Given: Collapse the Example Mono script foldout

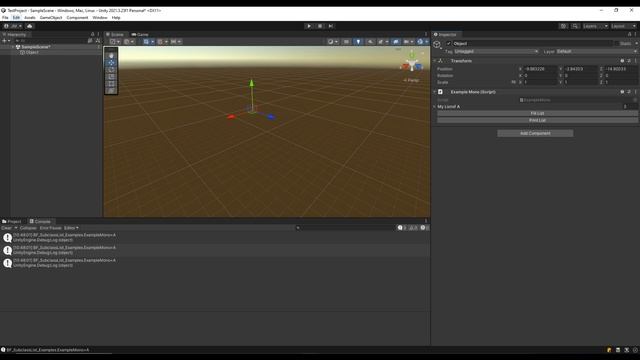Looking at the screenshot, I should (435, 92).
